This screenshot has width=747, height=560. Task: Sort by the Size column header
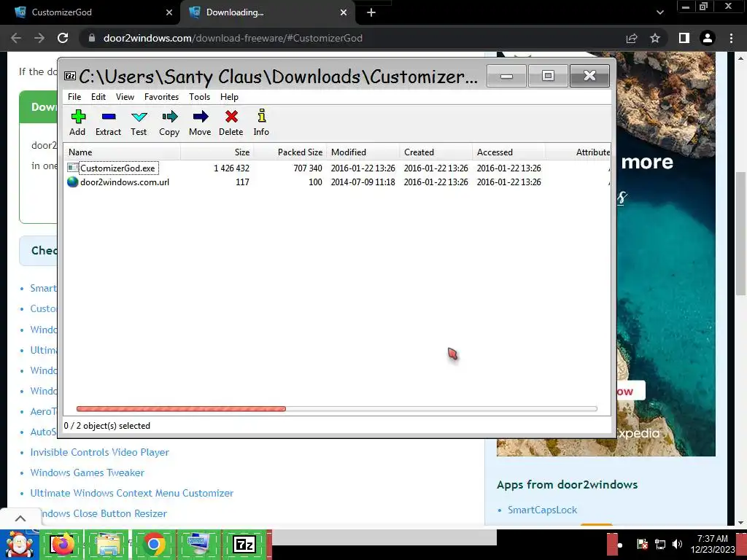coord(217,152)
